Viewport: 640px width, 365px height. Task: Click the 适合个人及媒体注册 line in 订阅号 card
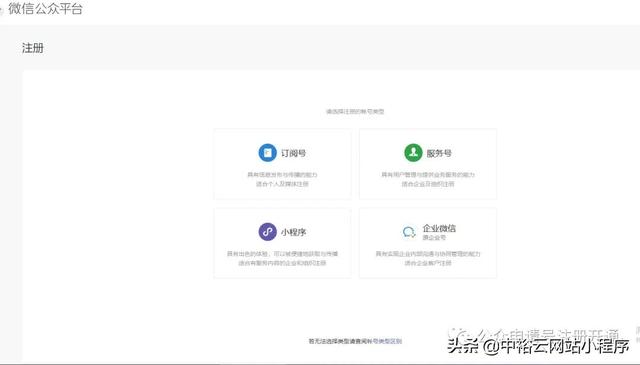282,184
